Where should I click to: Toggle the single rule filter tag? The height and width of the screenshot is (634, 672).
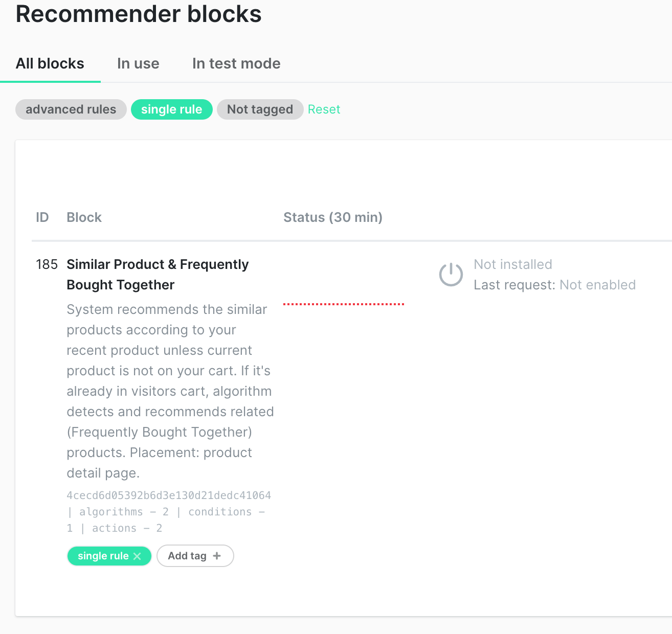click(x=172, y=109)
